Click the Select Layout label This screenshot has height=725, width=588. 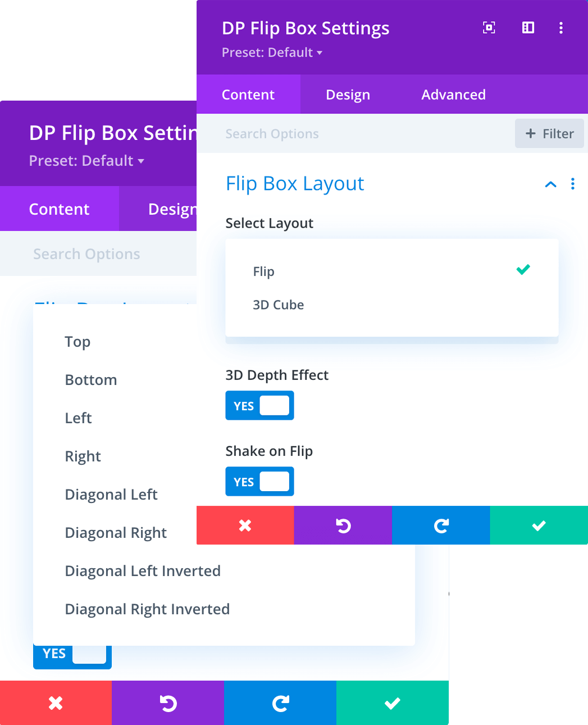[270, 224]
